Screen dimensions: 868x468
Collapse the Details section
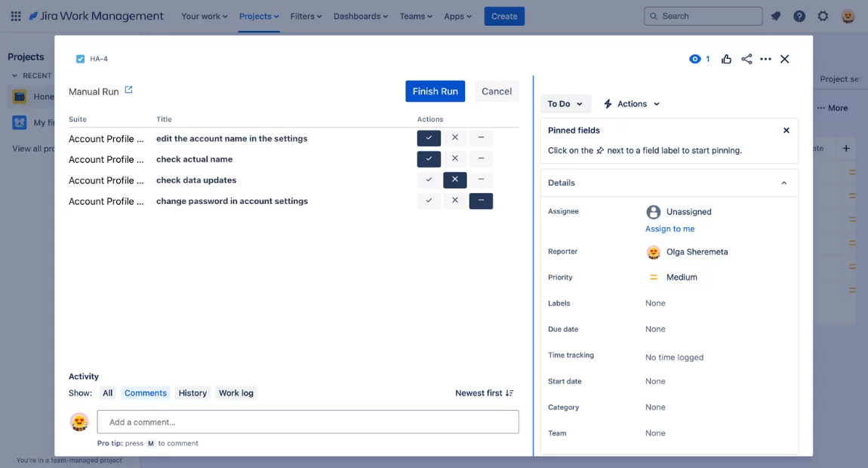click(x=783, y=183)
